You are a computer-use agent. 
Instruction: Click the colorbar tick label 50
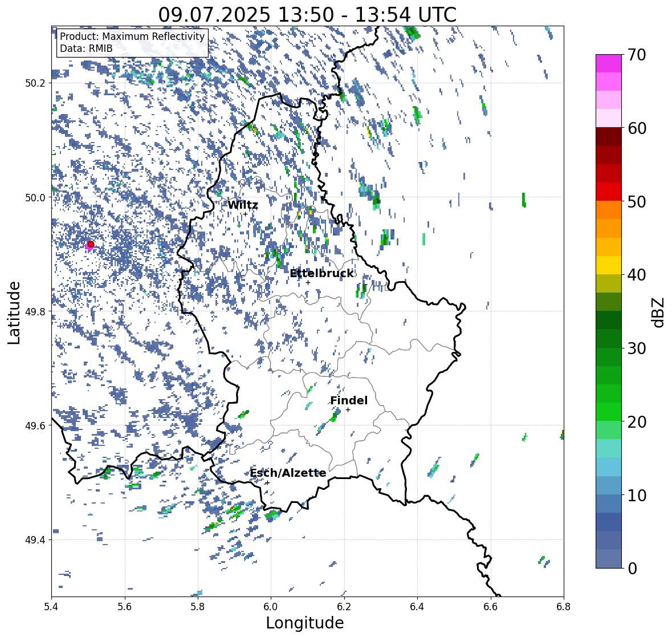coord(637,201)
